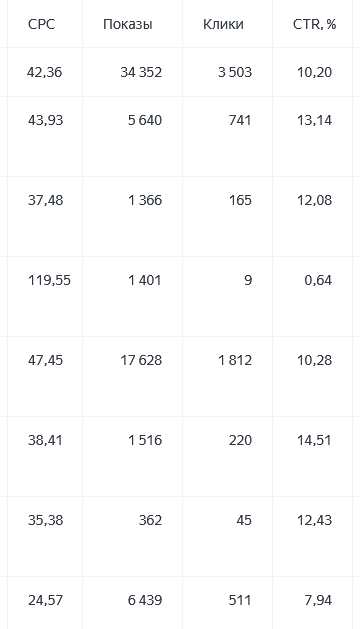Select the clicks cell 511
The height and width of the screenshot is (629, 360).
(240, 601)
